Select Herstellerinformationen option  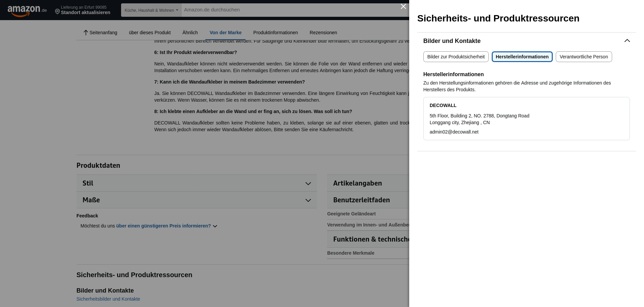point(522,57)
